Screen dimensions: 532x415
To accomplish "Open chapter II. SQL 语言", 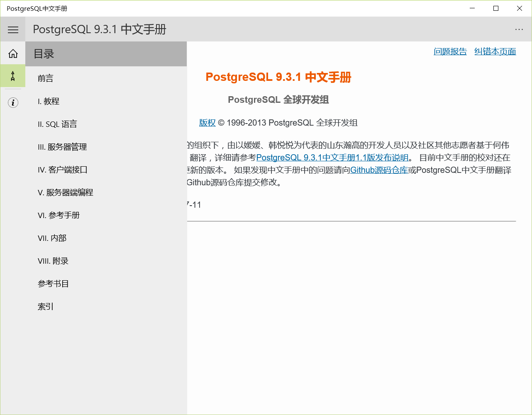I will tap(106, 124).
